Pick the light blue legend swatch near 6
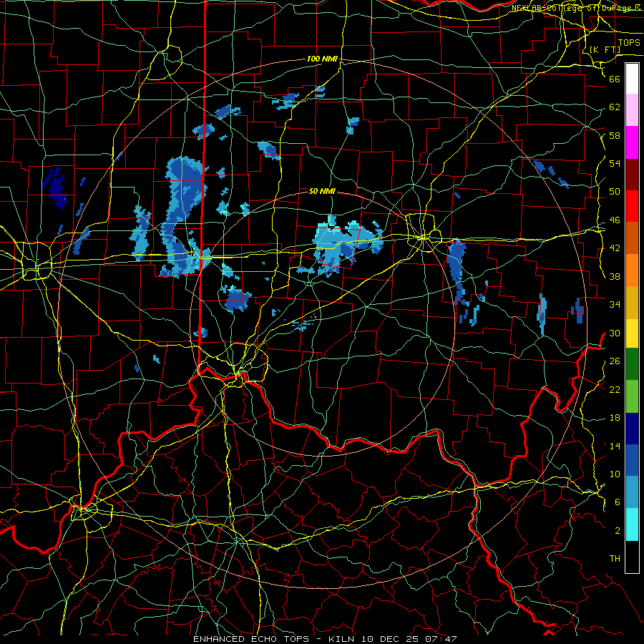 tap(632, 492)
